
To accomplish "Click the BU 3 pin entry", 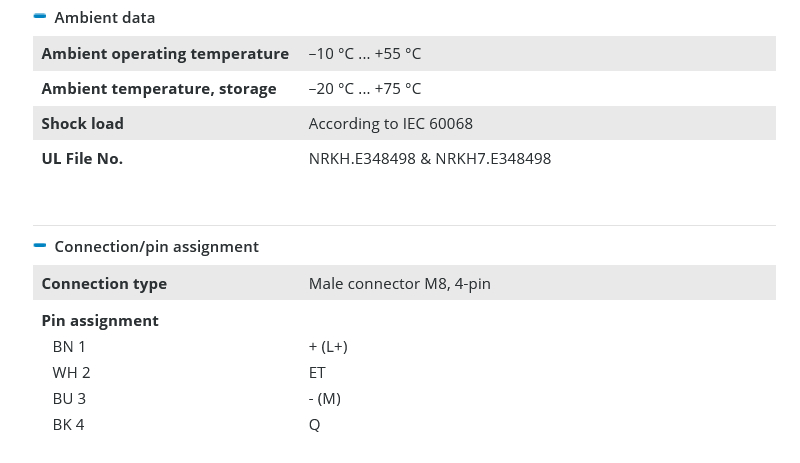I will pos(69,399).
